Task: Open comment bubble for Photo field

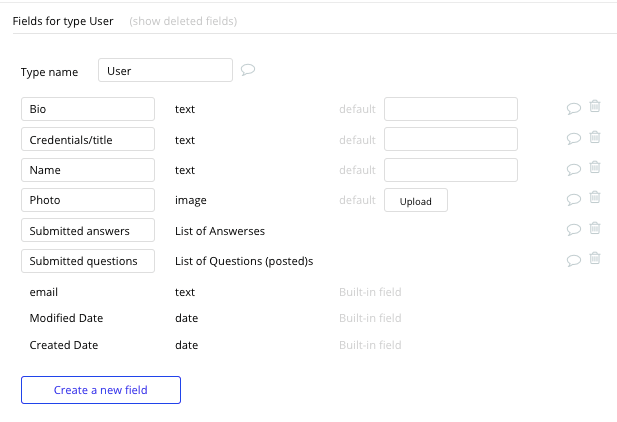Action: pos(574,199)
